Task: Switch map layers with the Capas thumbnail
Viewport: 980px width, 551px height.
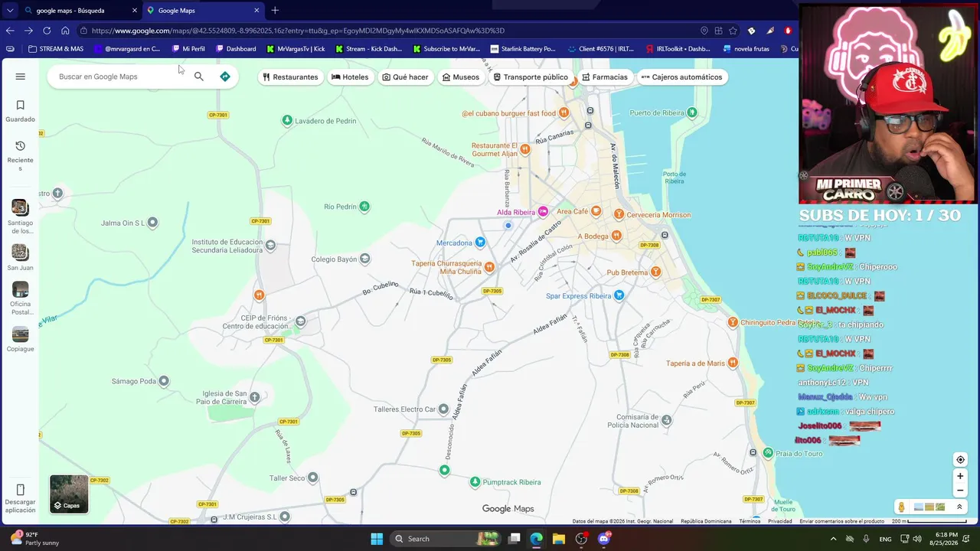Action: [69, 494]
